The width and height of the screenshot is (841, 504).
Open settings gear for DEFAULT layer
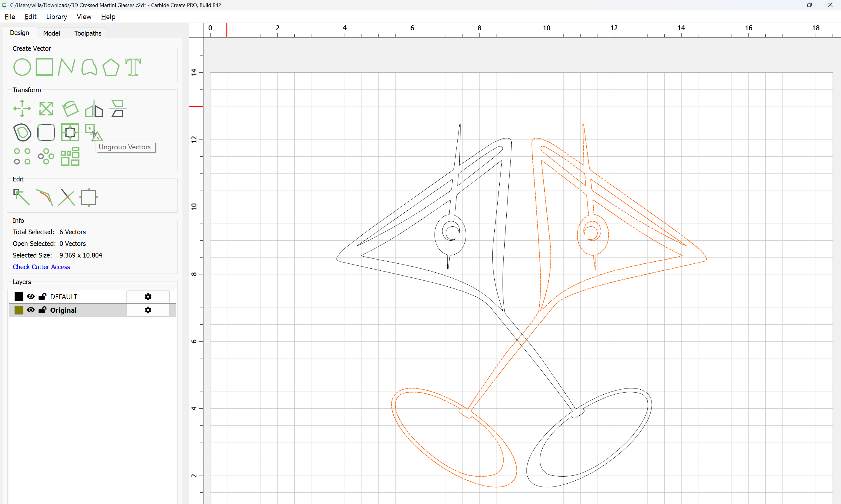click(x=148, y=297)
